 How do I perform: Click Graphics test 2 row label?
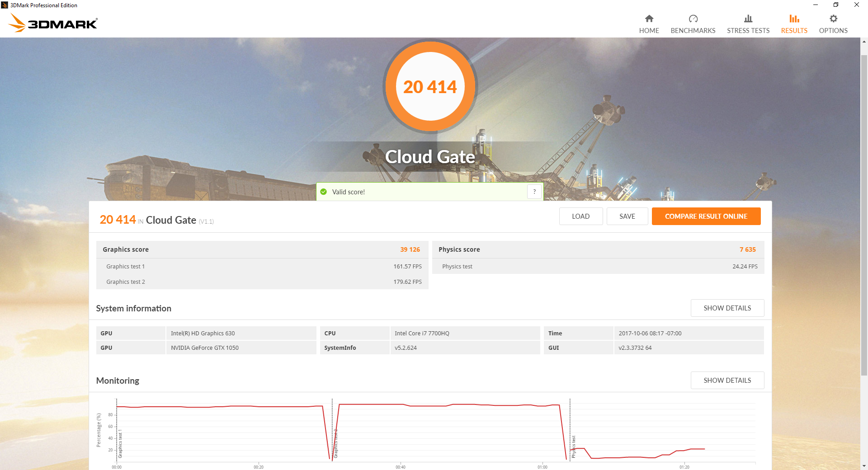pyautogui.click(x=125, y=282)
